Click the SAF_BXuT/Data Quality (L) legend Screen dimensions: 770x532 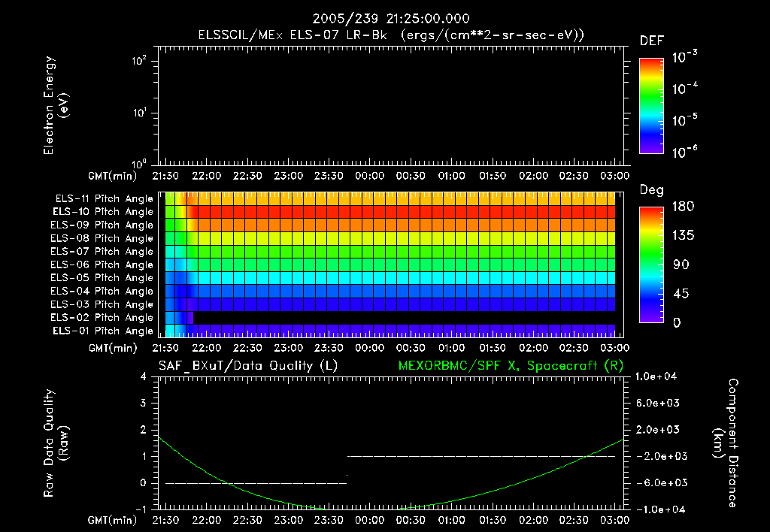click(x=248, y=366)
